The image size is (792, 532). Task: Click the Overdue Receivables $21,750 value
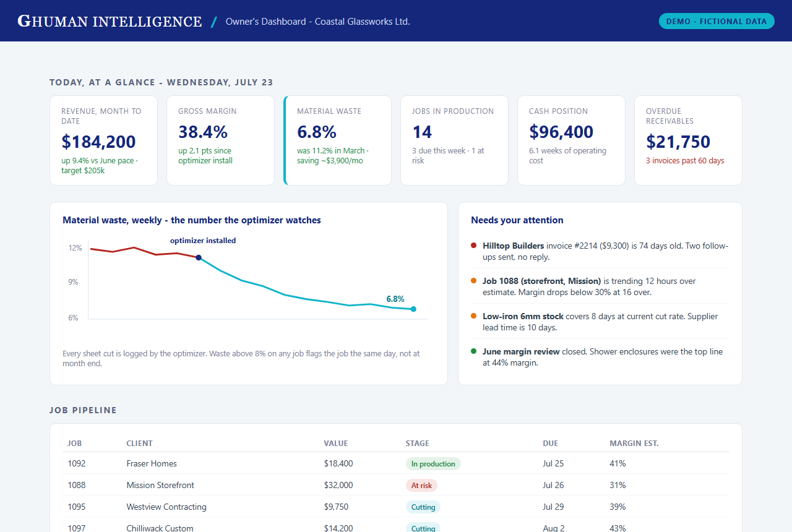(x=678, y=142)
